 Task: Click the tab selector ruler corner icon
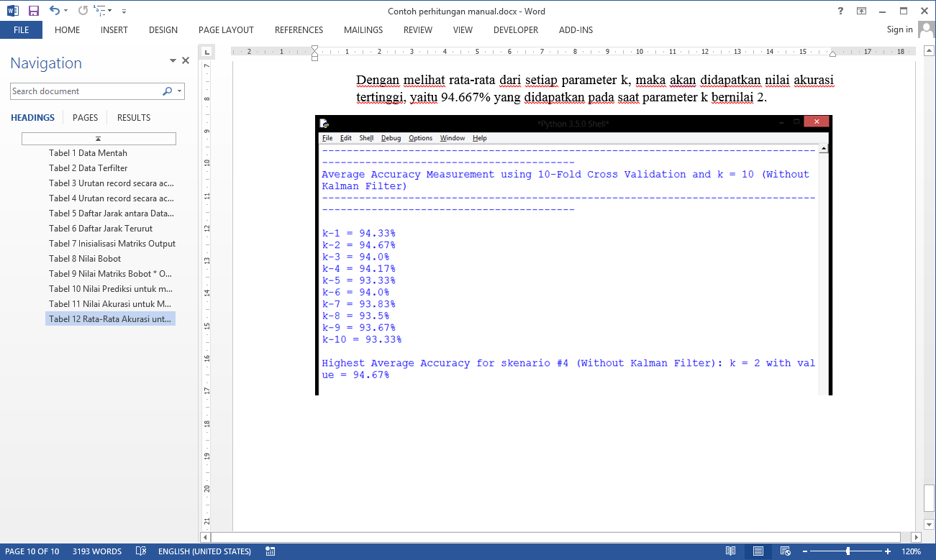click(206, 52)
